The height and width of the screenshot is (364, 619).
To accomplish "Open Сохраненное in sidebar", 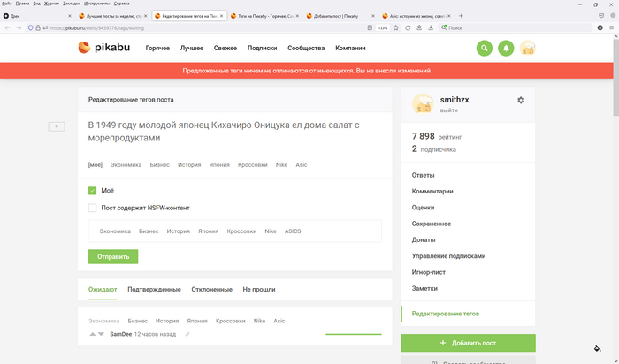I will click(x=432, y=224).
